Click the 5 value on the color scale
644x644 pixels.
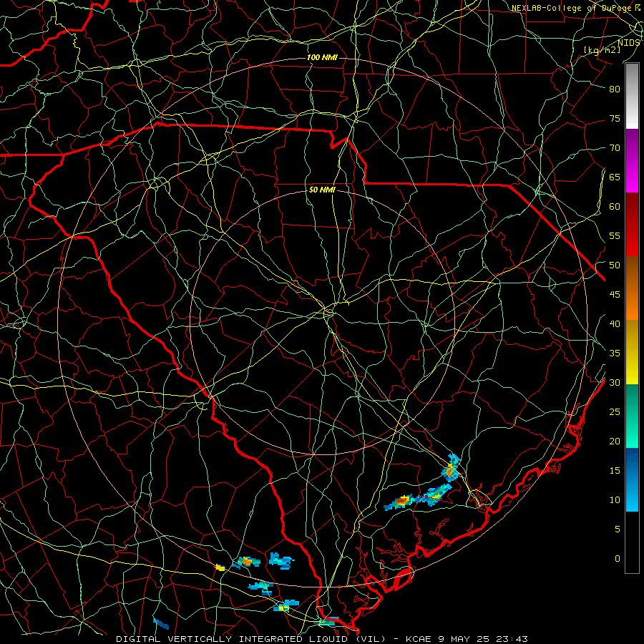point(618,530)
